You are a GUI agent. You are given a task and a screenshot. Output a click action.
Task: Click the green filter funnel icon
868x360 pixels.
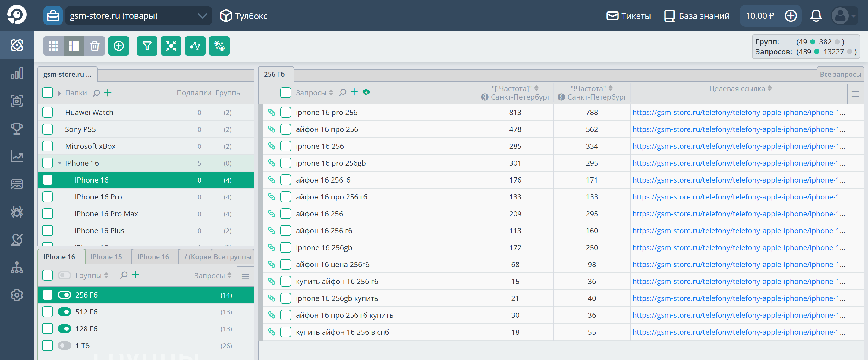pyautogui.click(x=147, y=46)
